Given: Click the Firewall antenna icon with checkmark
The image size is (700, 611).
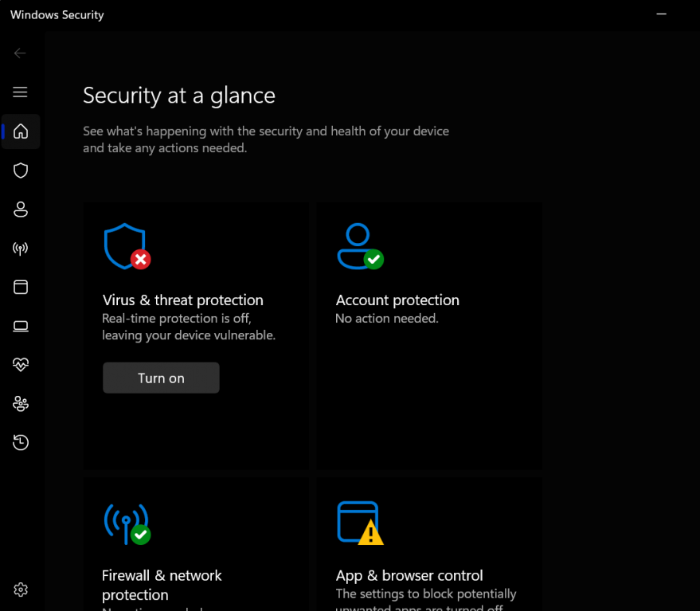Looking at the screenshot, I should (x=127, y=524).
